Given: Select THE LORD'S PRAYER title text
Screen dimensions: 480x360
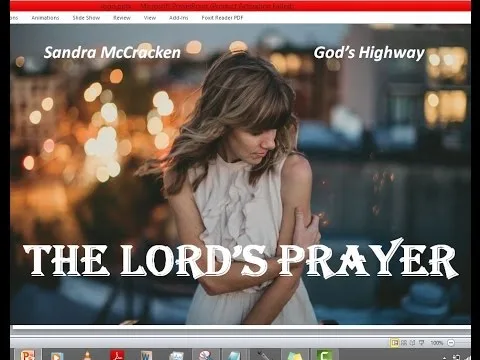Looking at the screenshot, I should point(241,260).
